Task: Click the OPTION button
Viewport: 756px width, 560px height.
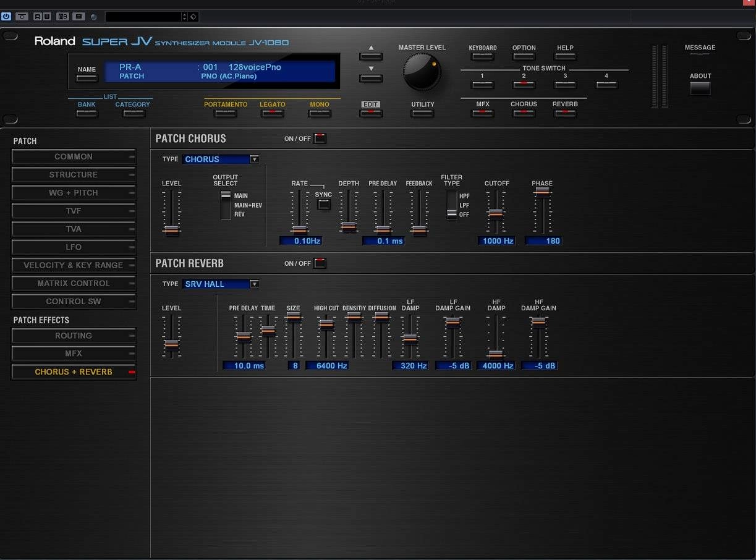Action: tap(524, 56)
